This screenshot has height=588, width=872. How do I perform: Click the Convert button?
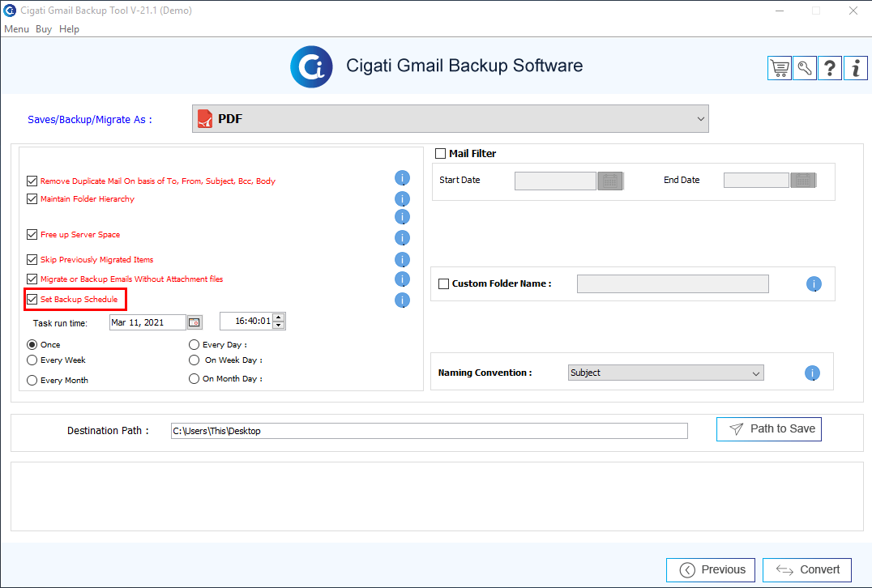(x=807, y=569)
